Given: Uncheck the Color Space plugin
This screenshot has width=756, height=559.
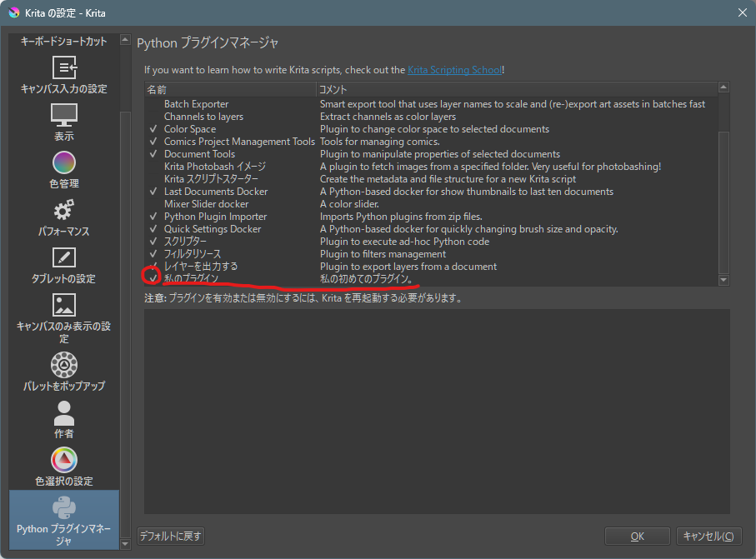Looking at the screenshot, I should 153,129.
